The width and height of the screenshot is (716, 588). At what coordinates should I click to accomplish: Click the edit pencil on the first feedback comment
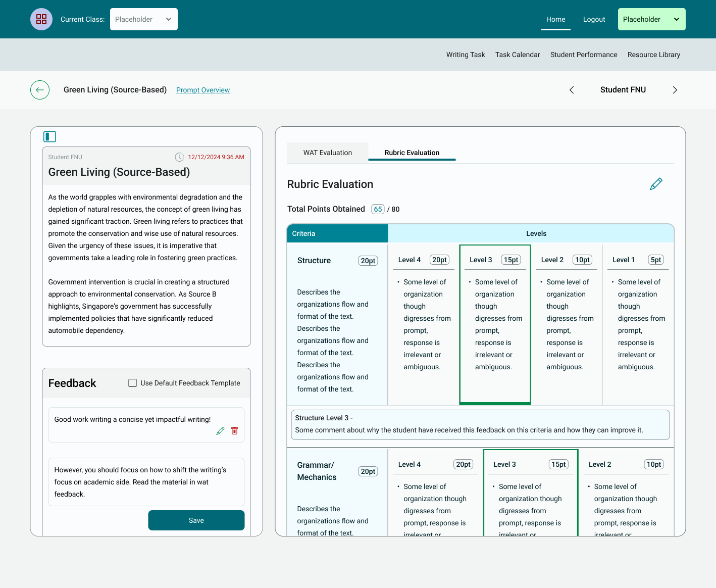(220, 430)
